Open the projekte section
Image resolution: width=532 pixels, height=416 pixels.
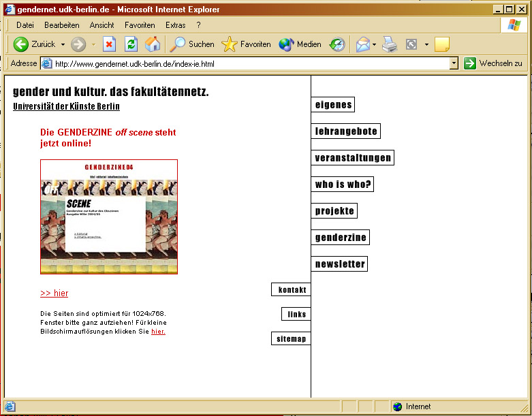pyautogui.click(x=334, y=211)
